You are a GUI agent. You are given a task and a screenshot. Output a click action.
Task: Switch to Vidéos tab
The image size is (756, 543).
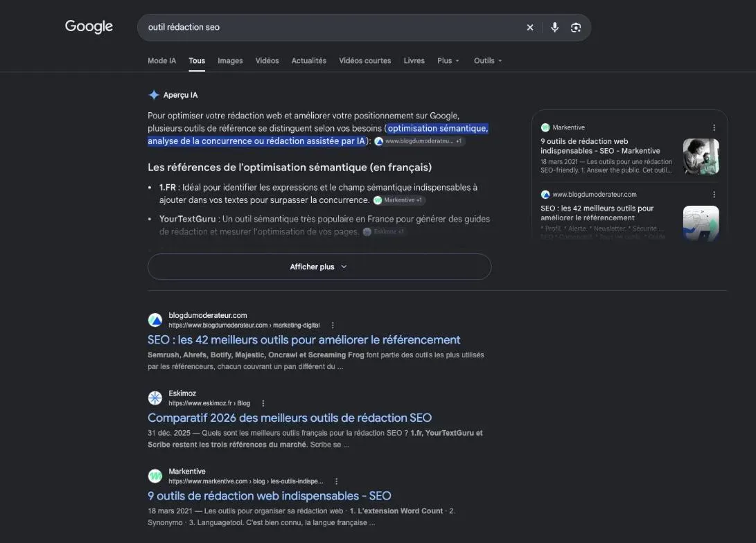tap(267, 61)
